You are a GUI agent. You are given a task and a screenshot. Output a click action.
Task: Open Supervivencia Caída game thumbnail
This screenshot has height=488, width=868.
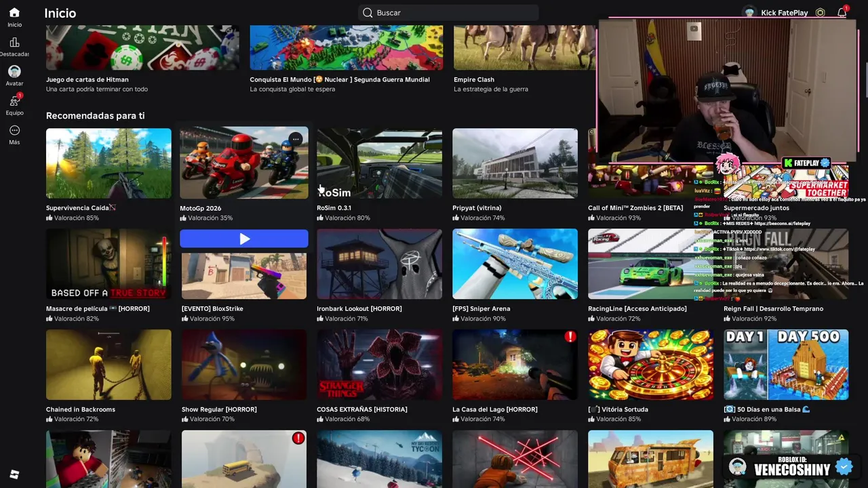(108, 163)
